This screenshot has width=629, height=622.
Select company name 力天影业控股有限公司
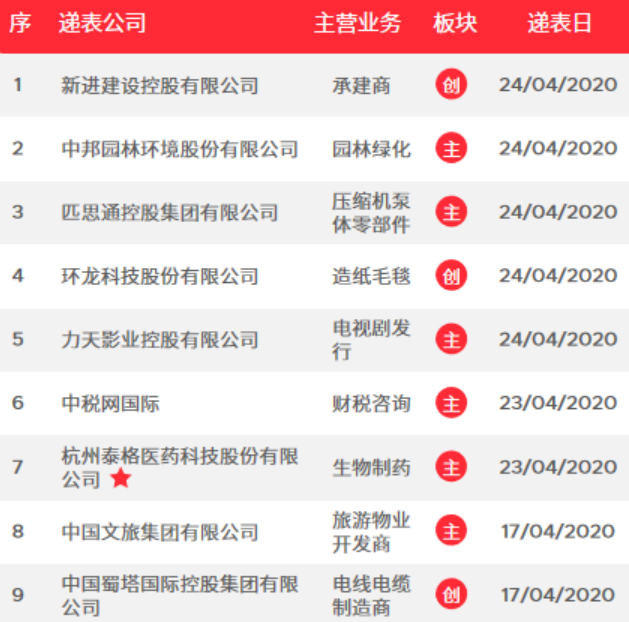(x=160, y=340)
